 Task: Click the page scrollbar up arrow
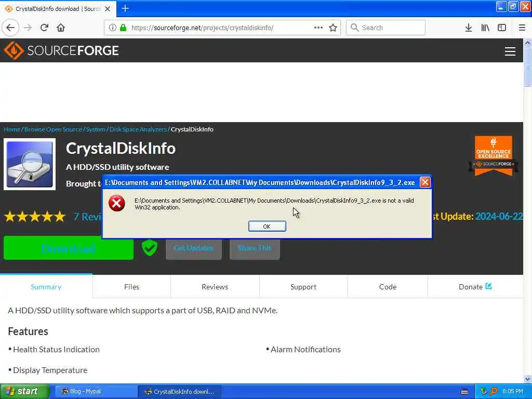[x=527, y=43]
